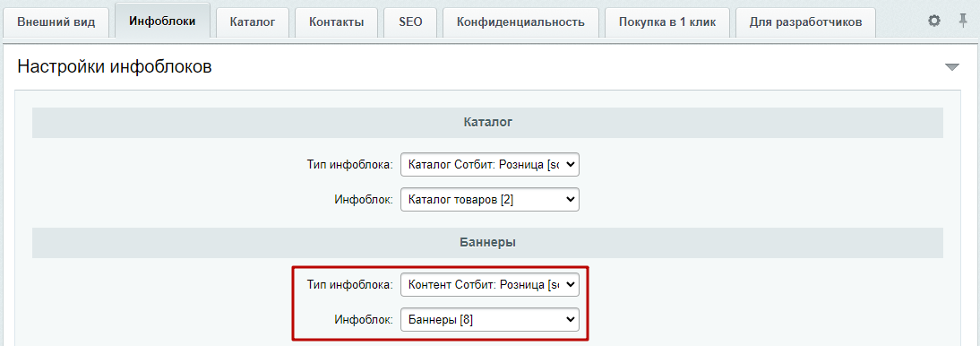Click the Инфоблок label beside Баннеры [8]
Viewport: 980px width, 346px height.
tap(363, 320)
